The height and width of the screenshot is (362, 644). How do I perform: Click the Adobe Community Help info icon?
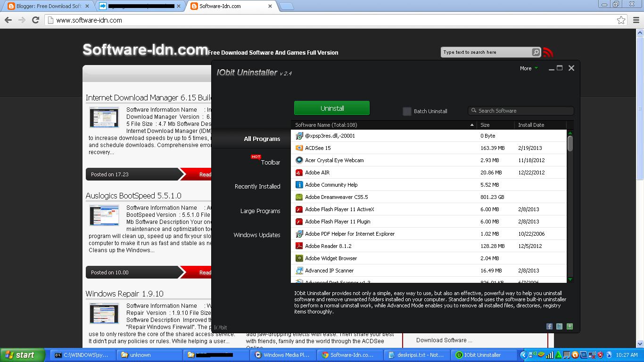click(x=299, y=185)
